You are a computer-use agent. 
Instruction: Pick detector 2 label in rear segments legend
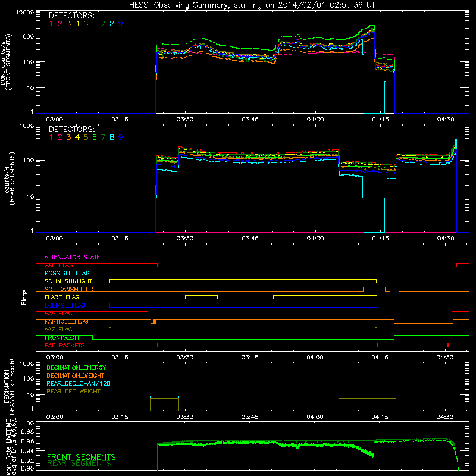tap(60, 137)
